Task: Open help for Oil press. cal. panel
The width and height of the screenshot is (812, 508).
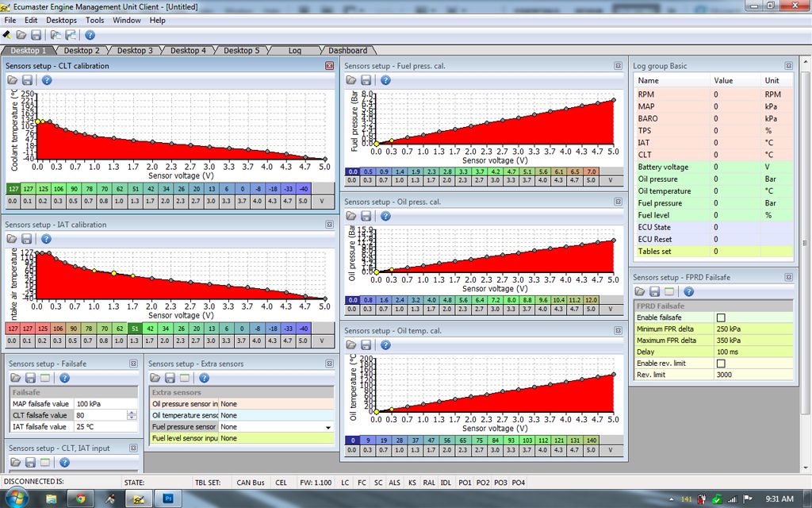Action: point(385,216)
